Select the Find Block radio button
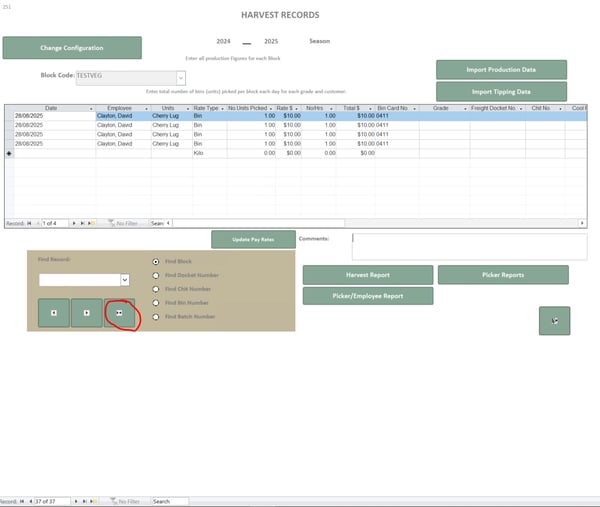Viewport: 600px width, 507px height. pyautogui.click(x=155, y=261)
